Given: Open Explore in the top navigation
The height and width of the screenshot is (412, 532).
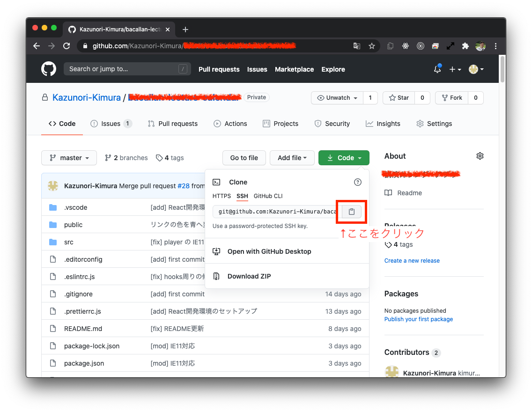Looking at the screenshot, I should tap(333, 69).
